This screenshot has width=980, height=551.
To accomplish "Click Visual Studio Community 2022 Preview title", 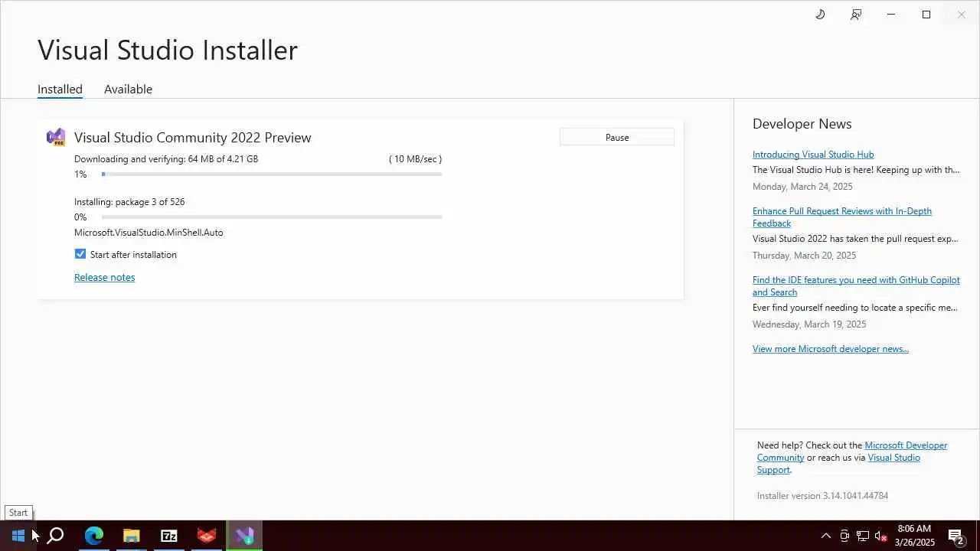I will [x=193, y=138].
